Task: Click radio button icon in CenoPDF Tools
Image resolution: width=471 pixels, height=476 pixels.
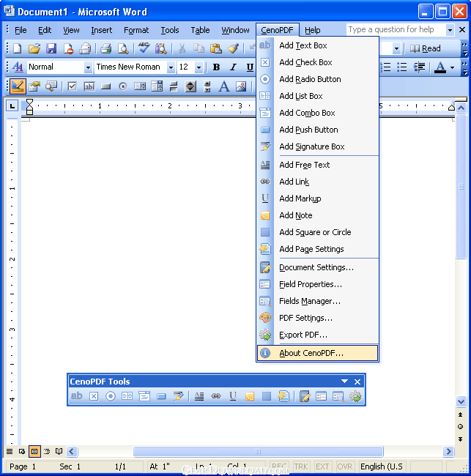Action: coord(111,396)
